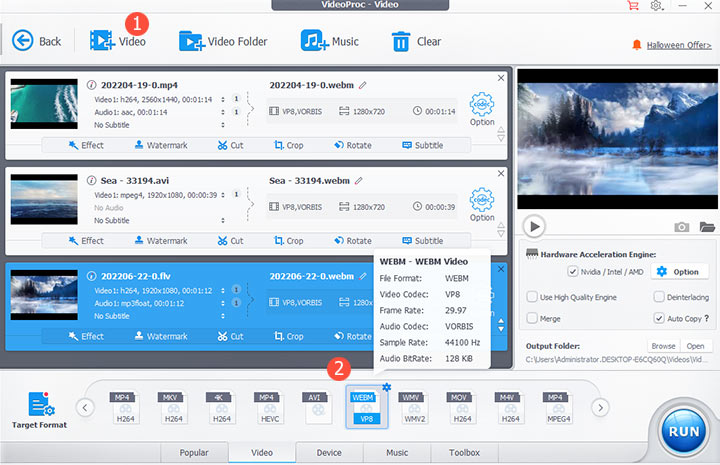
Task: Rename output 202206-22-0.webm with pencil icon
Action: click(363, 276)
